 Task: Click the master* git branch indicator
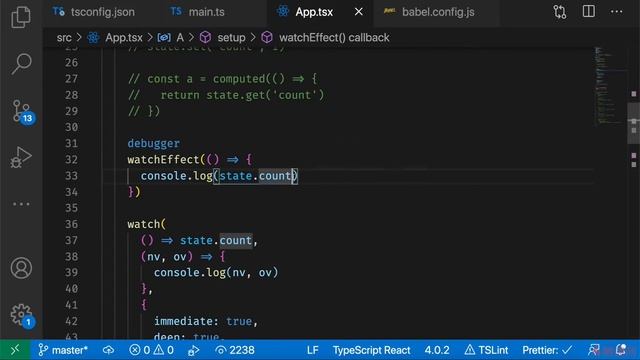pos(63,350)
